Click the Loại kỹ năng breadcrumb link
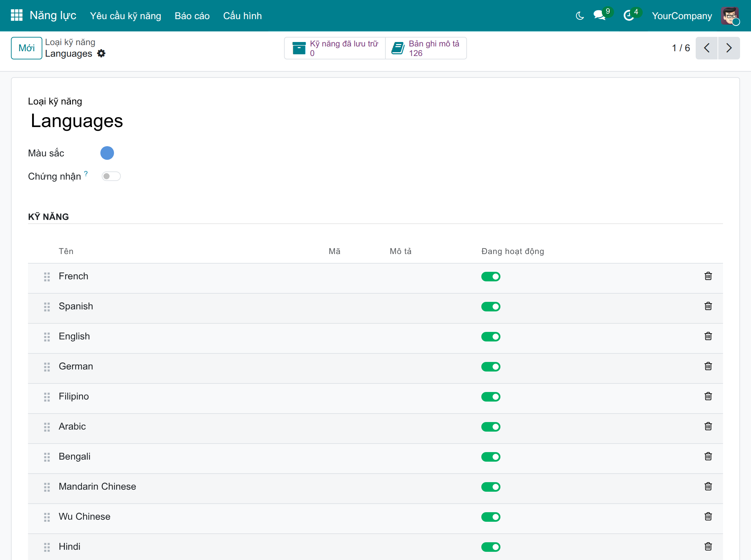This screenshot has height=560, width=751. point(70,42)
